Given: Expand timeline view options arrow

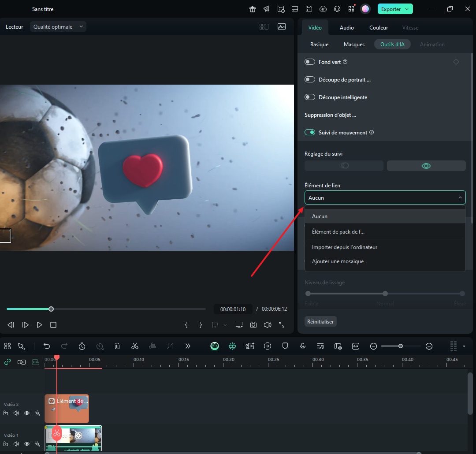Looking at the screenshot, I should coord(464,346).
